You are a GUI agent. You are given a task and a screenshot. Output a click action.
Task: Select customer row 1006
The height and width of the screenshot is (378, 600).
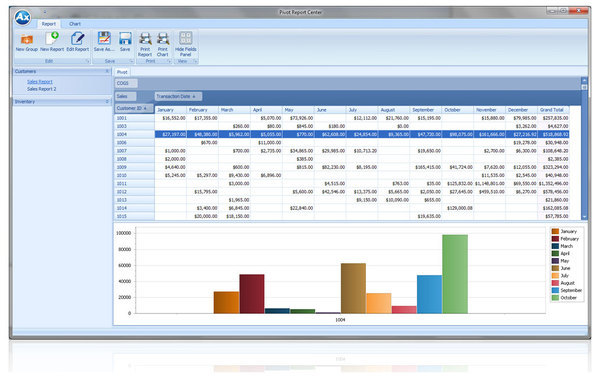(134, 143)
